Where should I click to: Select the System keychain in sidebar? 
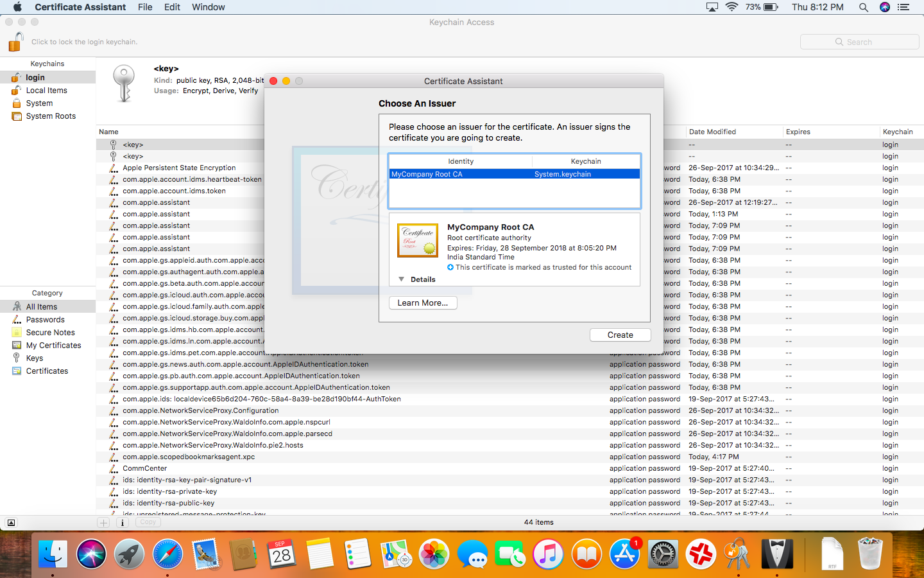47,103
